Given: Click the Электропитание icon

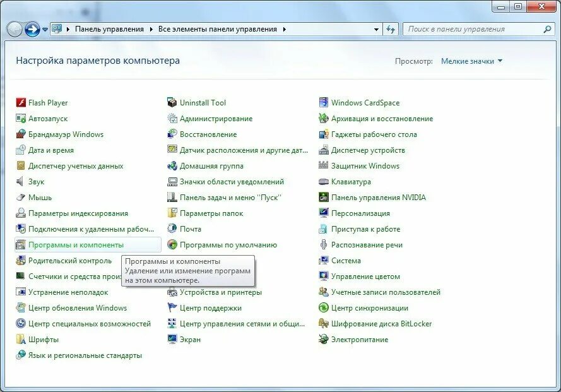Looking at the screenshot, I should point(324,340).
